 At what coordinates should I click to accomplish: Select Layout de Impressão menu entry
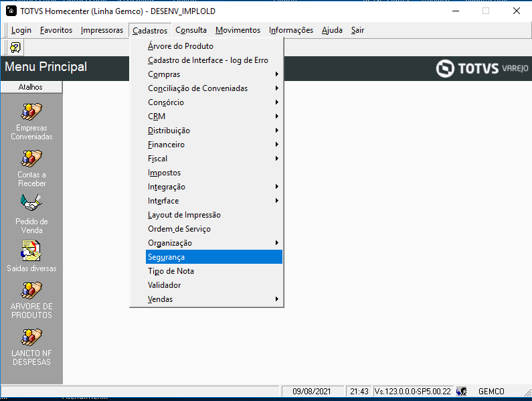pos(214,215)
